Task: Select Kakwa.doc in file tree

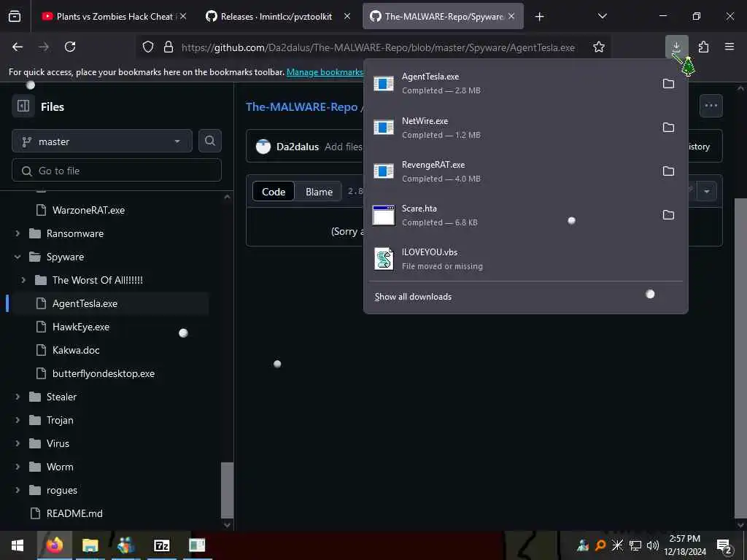Action: [x=76, y=350]
